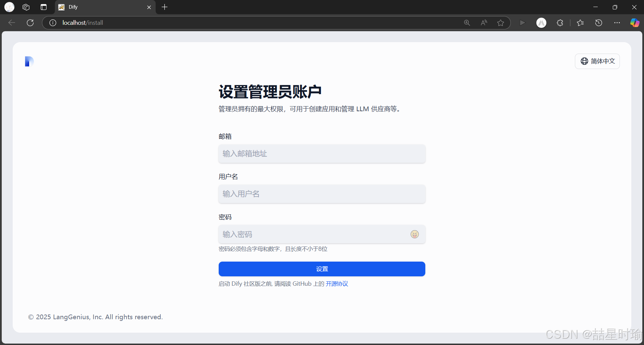Open Settings and more ellipsis menu

617,23
